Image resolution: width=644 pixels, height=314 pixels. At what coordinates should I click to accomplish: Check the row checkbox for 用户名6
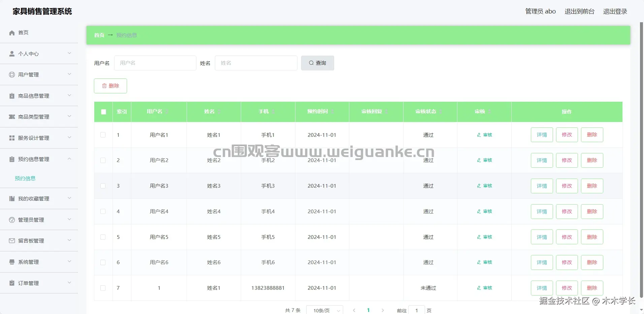coord(103,262)
